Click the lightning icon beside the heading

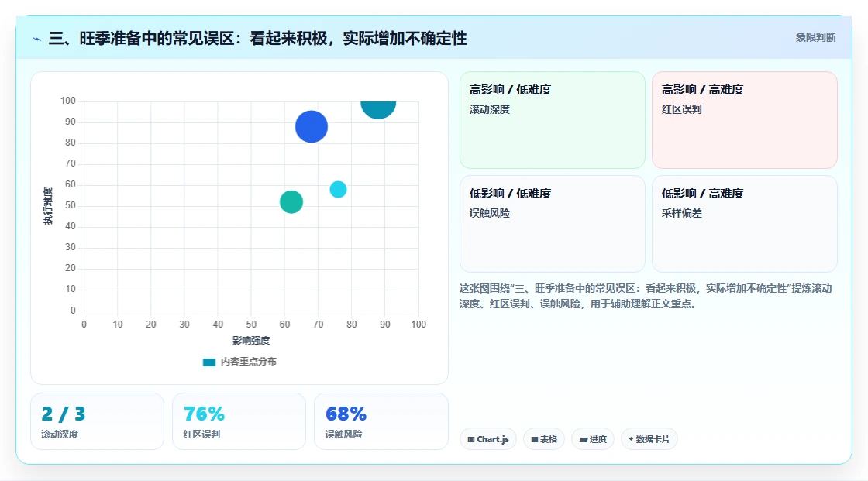click(x=37, y=39)
